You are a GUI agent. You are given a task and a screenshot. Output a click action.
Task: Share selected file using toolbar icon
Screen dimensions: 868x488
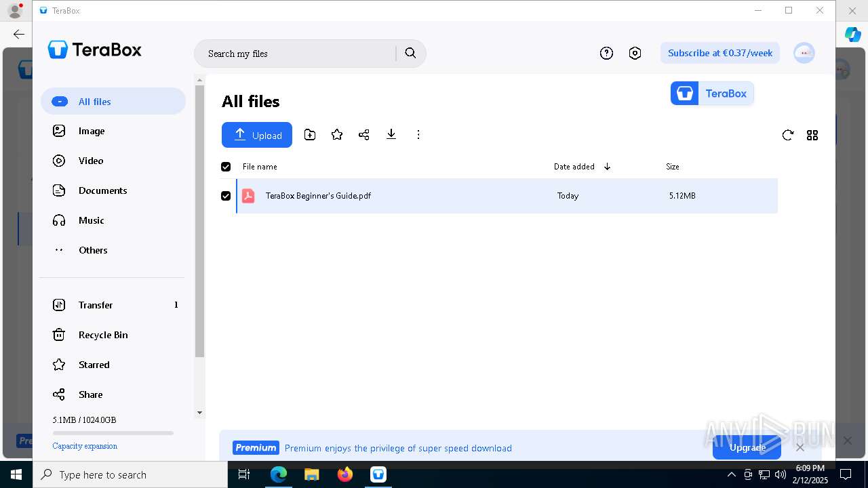364,135
